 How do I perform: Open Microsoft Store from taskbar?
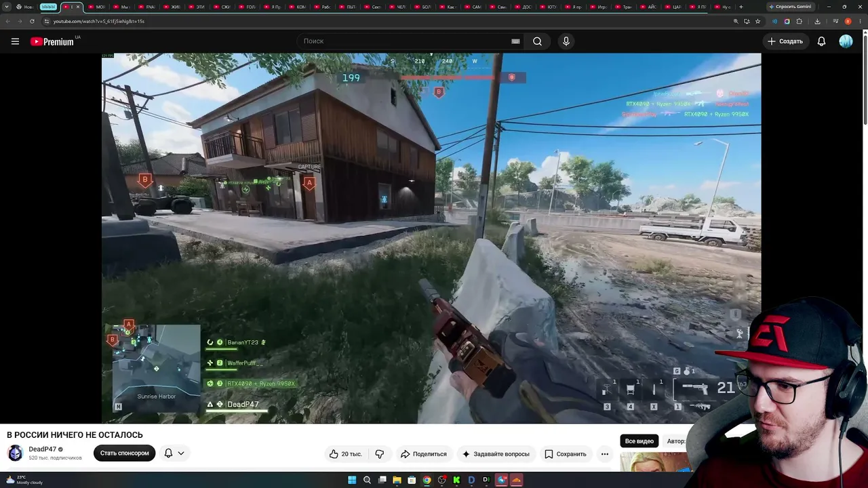(412, 480)
